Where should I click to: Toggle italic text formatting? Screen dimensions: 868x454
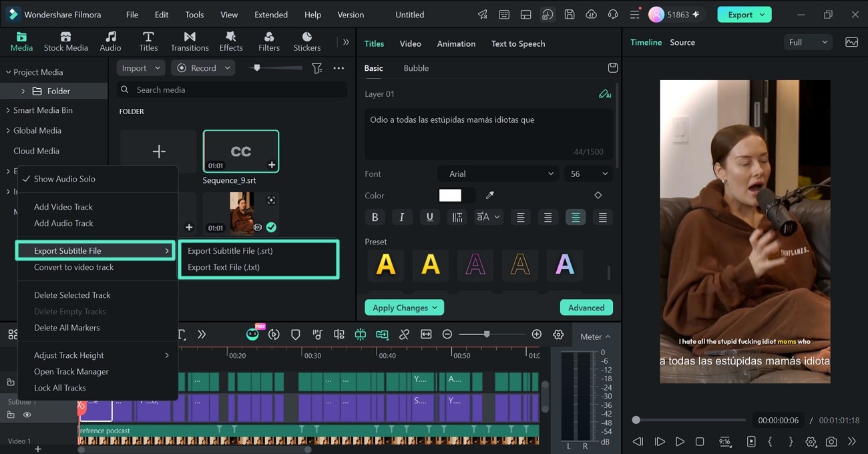pos(402,217)
